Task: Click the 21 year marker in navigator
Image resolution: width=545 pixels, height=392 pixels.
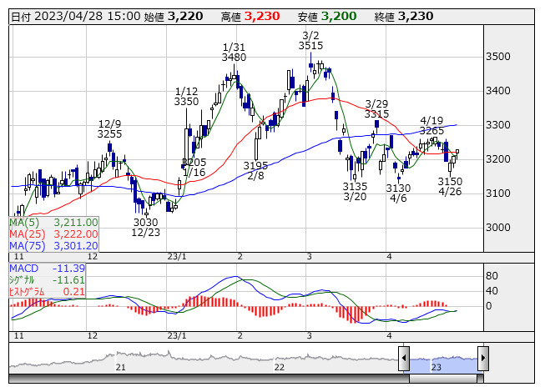Action: click(x=121, y=367)
